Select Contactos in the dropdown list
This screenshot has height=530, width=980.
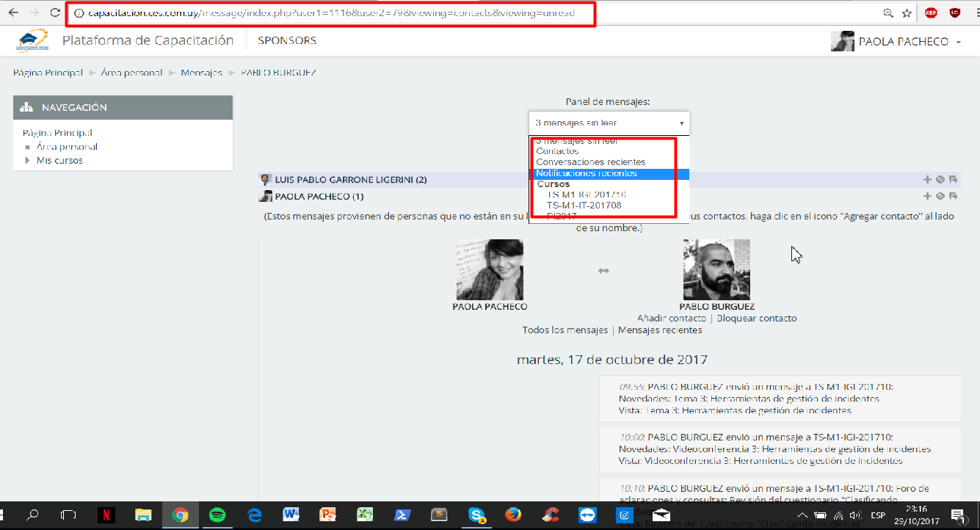coord(557,150)
